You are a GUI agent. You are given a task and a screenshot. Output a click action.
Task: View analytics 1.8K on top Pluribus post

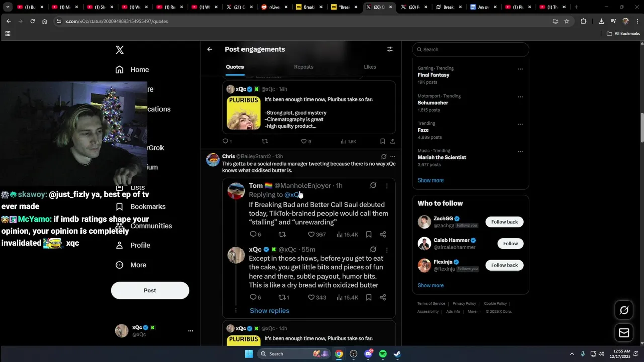click(x=348, y=141)
